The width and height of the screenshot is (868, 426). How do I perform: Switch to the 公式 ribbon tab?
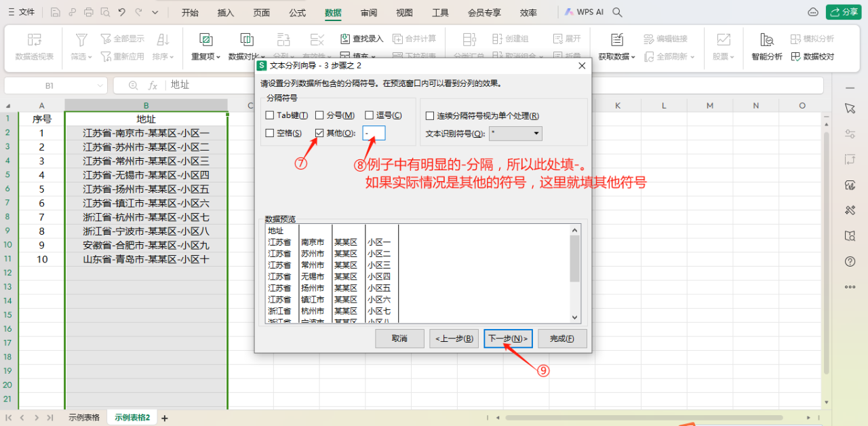297,12
